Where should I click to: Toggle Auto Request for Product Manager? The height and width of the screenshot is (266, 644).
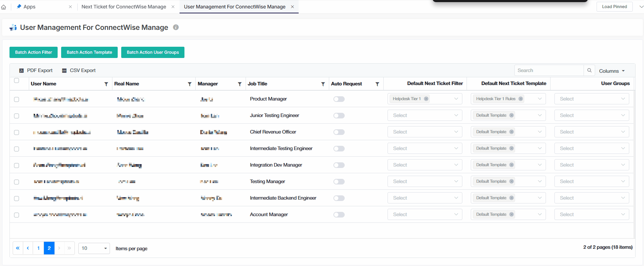[339, 99]
